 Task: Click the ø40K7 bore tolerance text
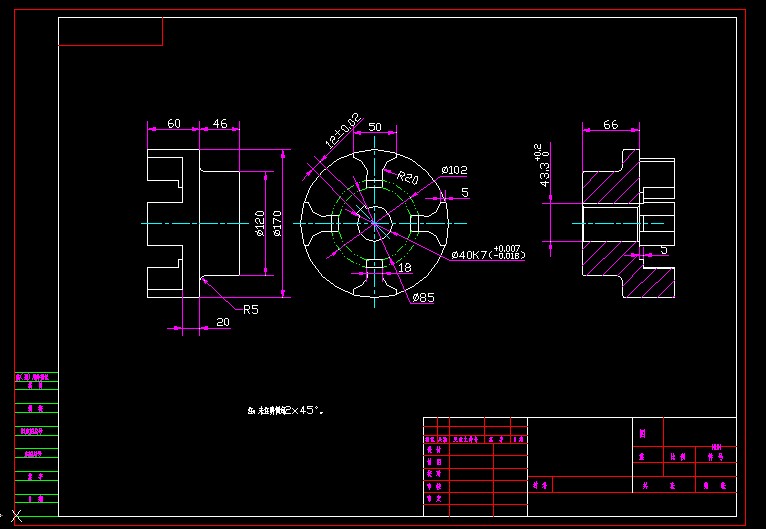[x=488, y=254]
